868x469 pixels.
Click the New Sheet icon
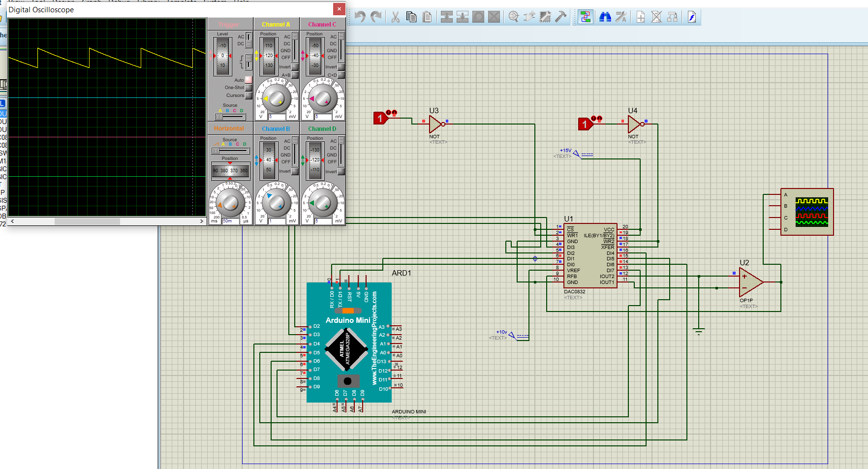641,17
